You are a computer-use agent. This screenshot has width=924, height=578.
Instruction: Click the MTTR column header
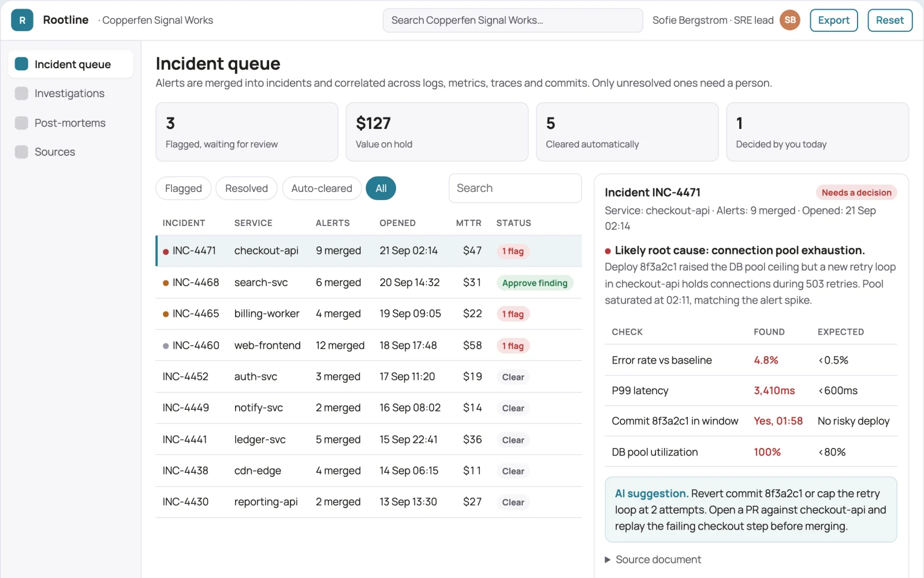pyautogui.click(x=468, y=223)
